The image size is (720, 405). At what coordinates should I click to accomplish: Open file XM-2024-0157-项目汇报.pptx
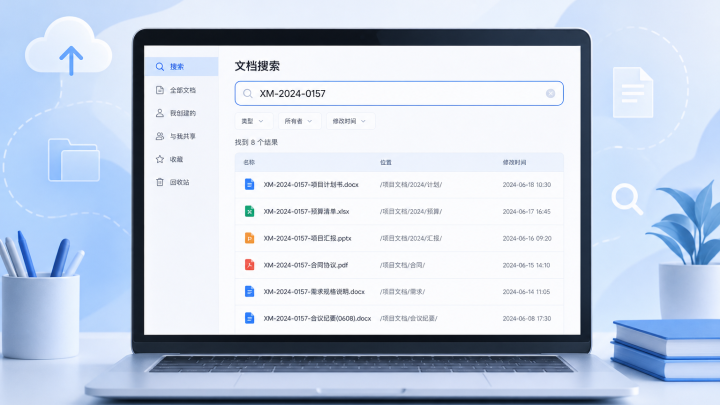[307, 238]
